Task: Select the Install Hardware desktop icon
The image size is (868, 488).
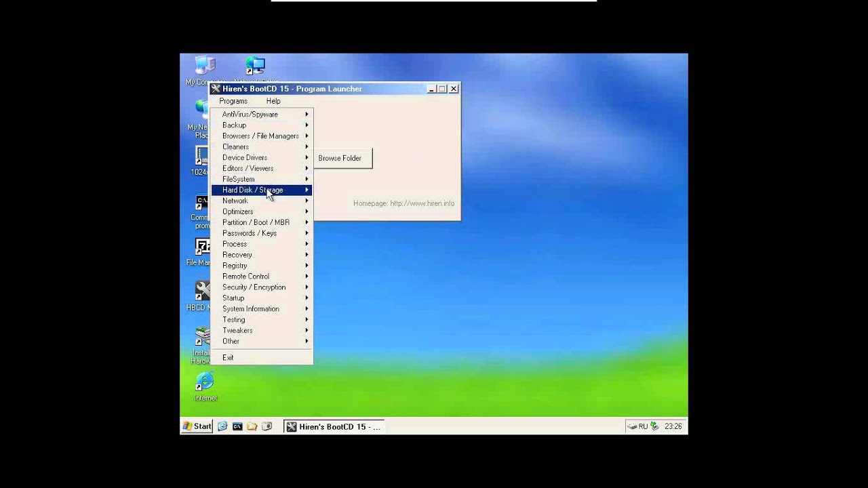Action: tap(203, 336)
